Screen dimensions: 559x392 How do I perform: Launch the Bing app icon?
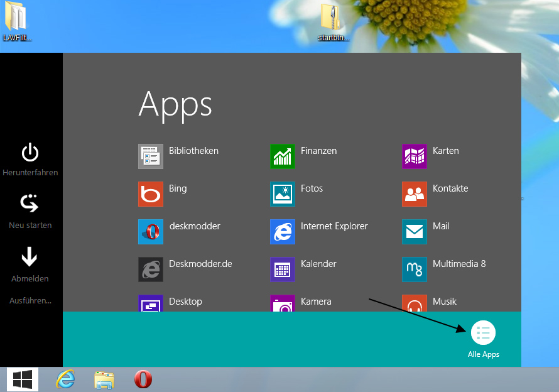pos(151,194)
